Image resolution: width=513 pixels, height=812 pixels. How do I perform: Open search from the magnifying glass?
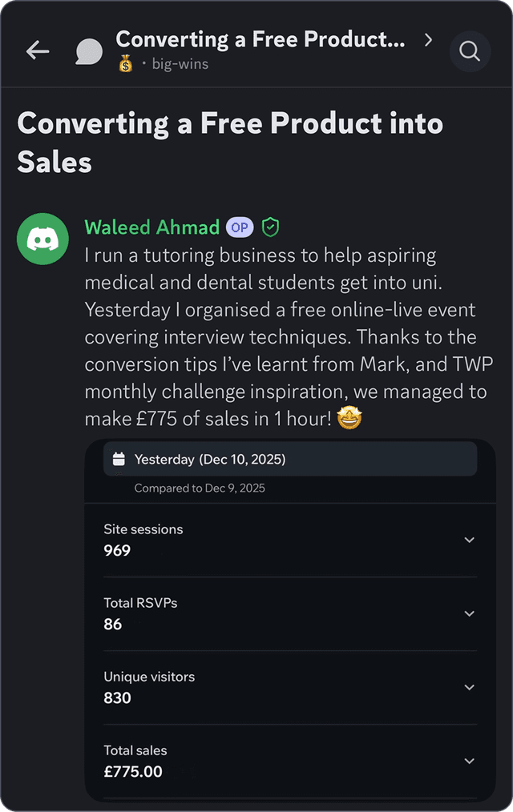click(470, 51)
